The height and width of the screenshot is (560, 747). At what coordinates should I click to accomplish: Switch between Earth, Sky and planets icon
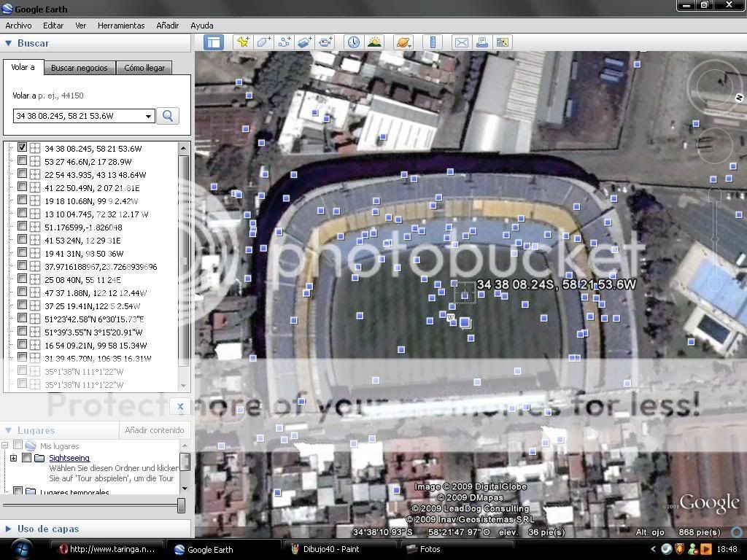coord(403,42)
